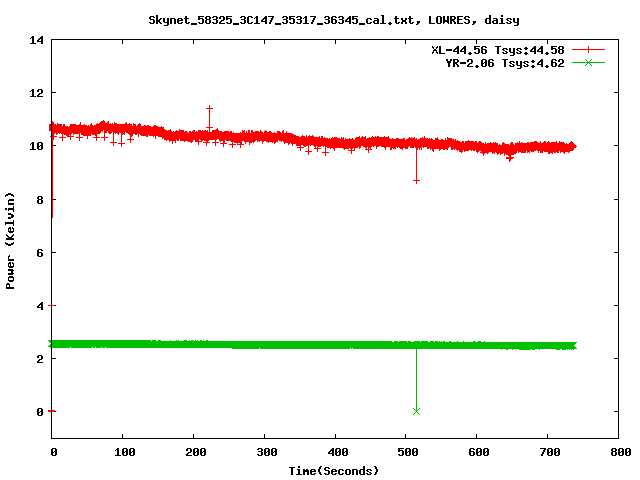The height and width of the screenshot is (480, 640).
Task: Click x-axis tick label 100
Action: 124,452
